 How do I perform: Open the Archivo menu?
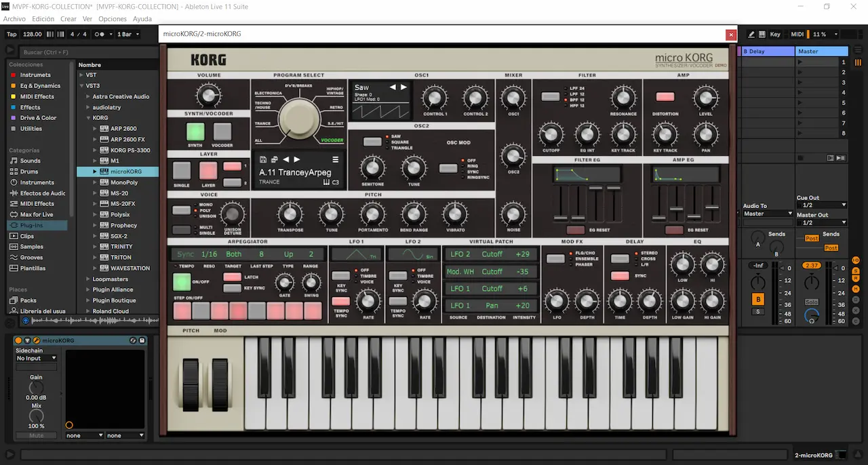pos(14,19)
